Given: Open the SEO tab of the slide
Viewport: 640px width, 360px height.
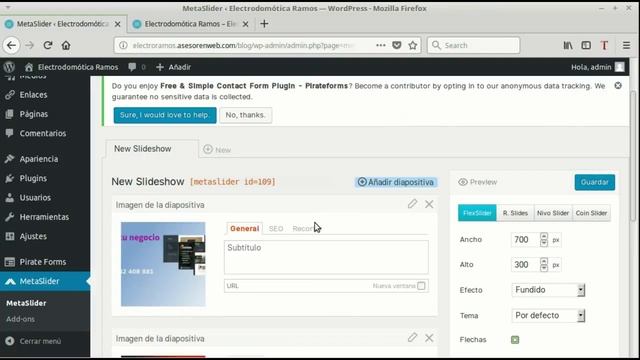Looking at the screenshot, I should pos(276,229).
